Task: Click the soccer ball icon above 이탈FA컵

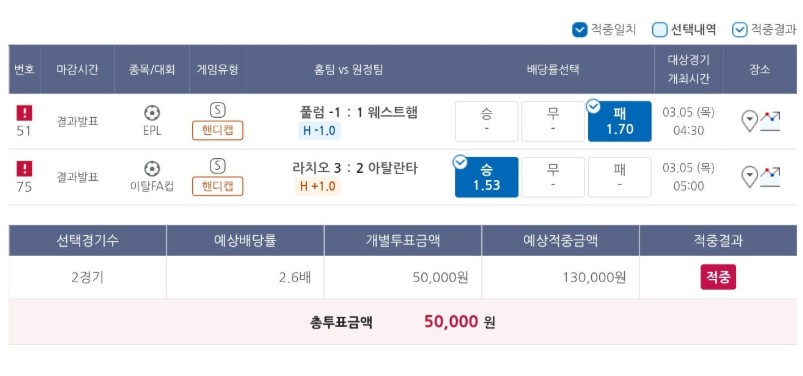Action: tap(152, 169)
